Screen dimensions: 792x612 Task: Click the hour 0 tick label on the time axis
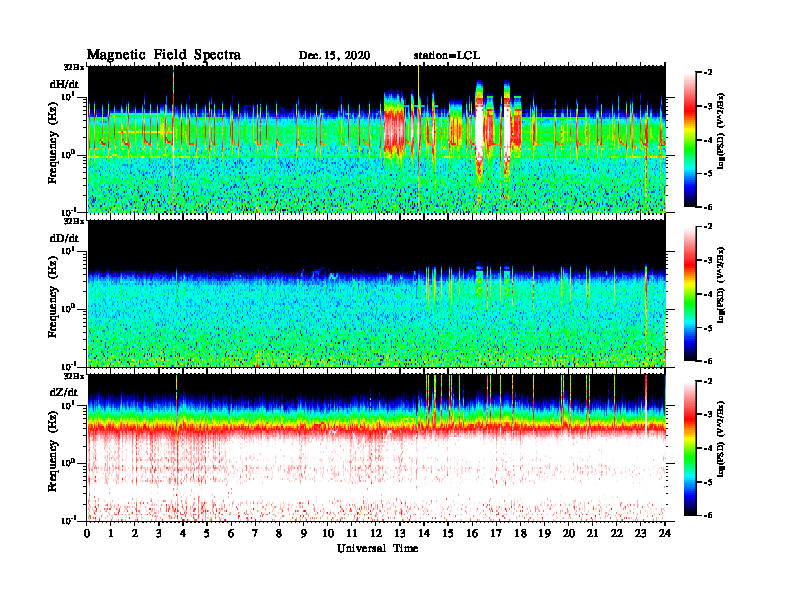coord(87,534)
